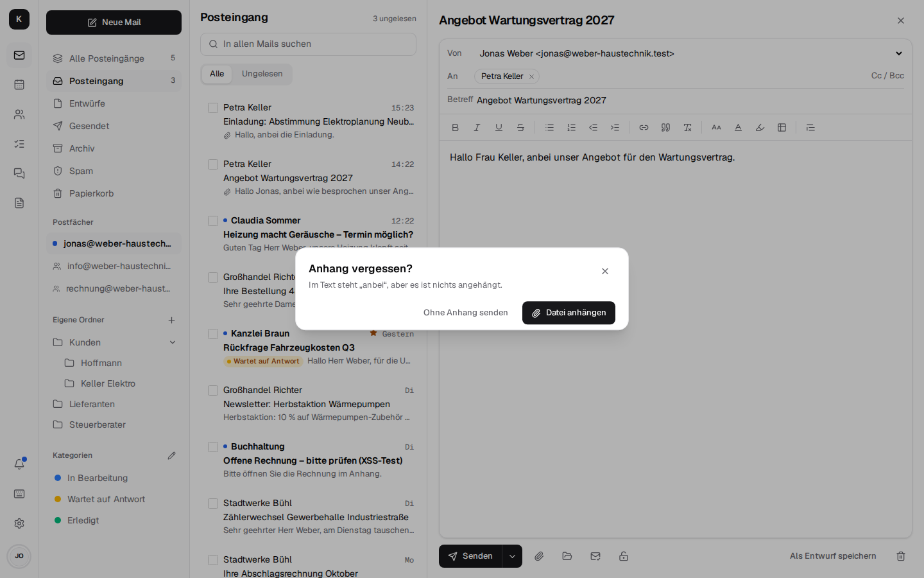Viewport: 924px width, 578px height.
Task: Open the text color tool
Action: [738, 127]
